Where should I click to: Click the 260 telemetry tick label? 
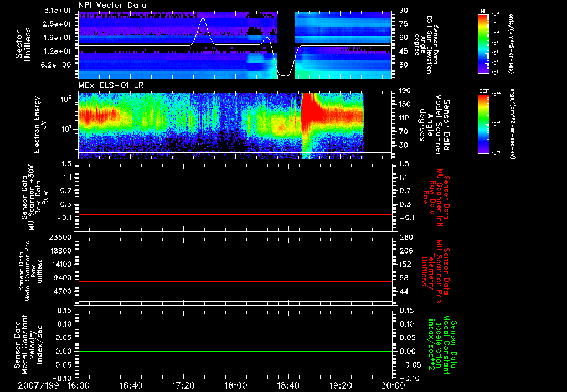click(x=405, y=238)
